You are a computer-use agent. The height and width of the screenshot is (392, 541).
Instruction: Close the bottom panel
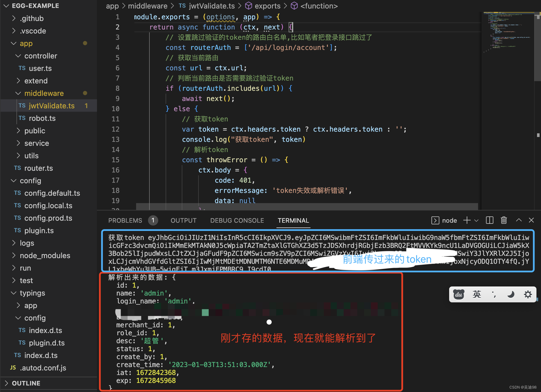pyautogui.click(x=531, y=220)
